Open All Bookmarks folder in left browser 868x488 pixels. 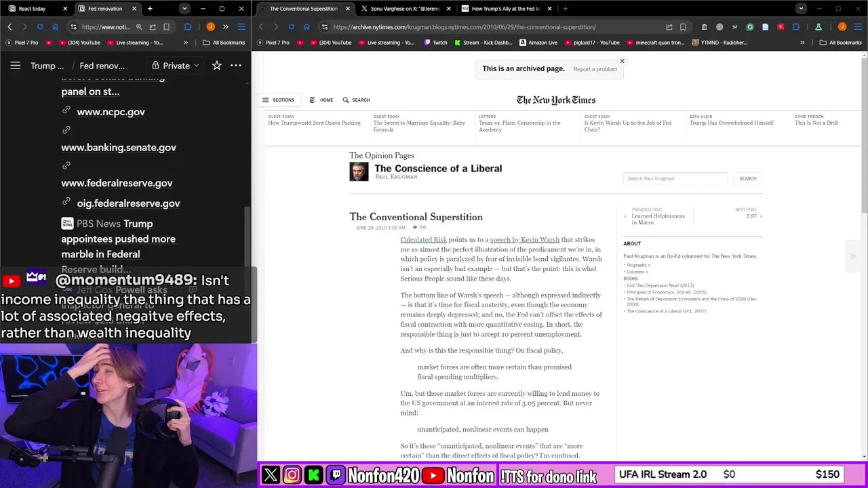tap(224, 43)
